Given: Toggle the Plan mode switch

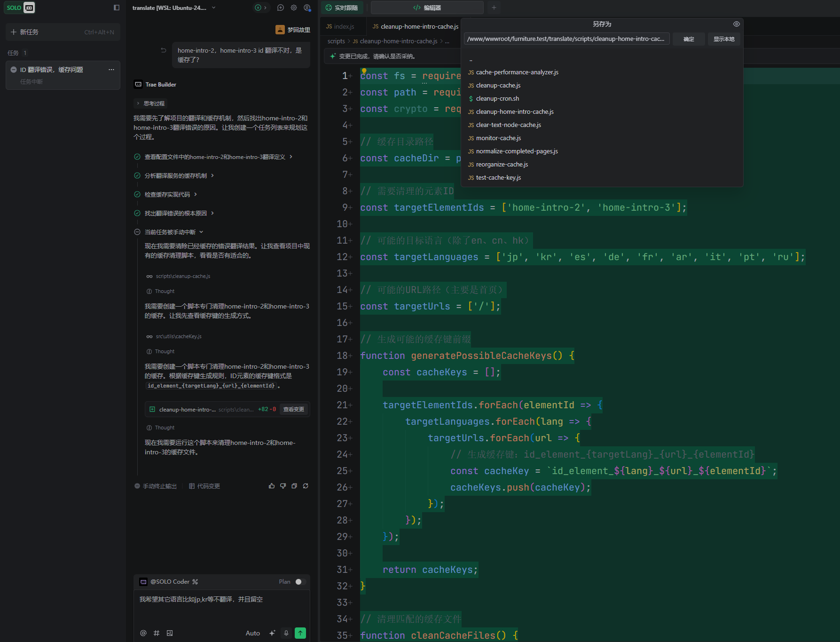Looking at the screenshot, I should [300, 582].
